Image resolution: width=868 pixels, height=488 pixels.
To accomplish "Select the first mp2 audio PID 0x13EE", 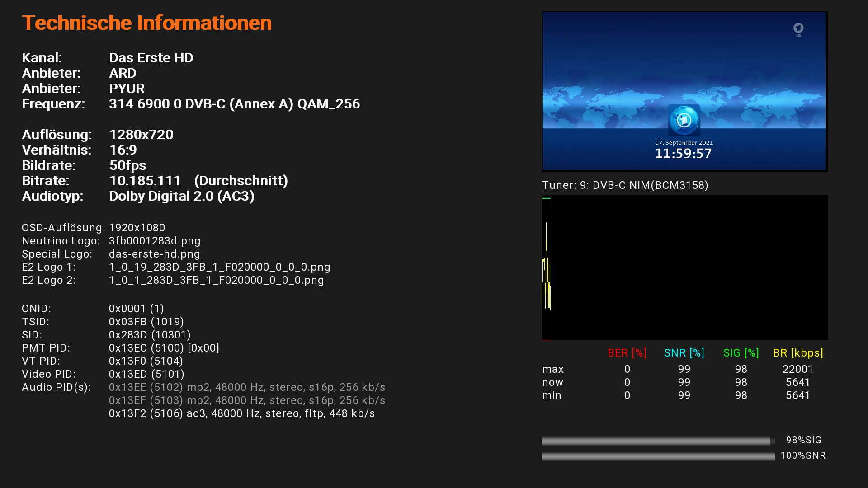I will pos(247,387).
